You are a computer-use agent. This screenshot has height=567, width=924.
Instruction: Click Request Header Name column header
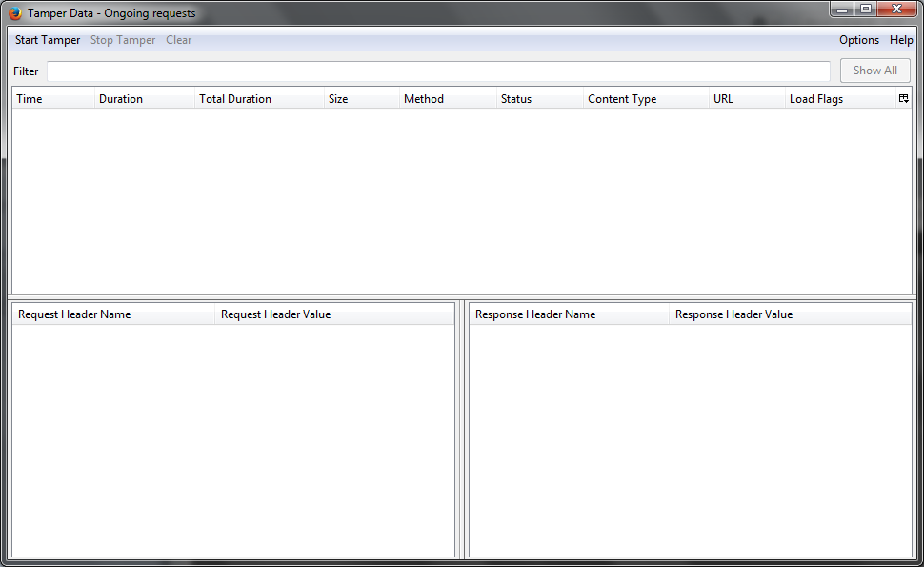112,314
